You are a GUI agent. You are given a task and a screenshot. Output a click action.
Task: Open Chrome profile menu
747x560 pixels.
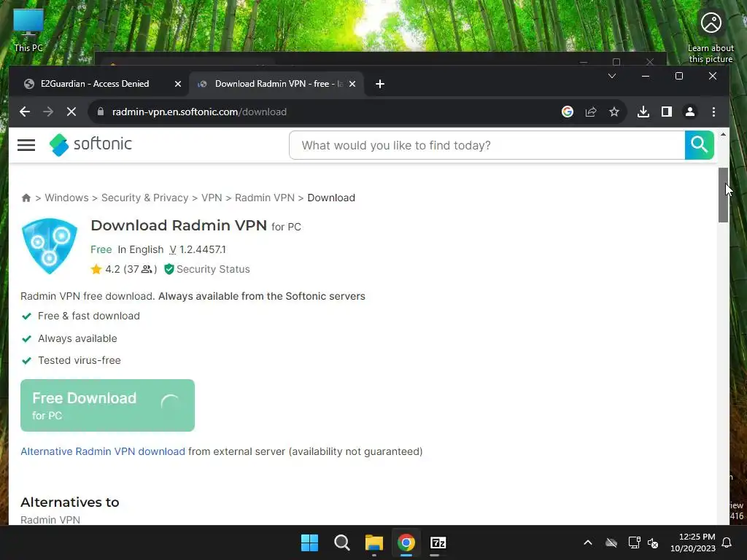click(x=690, y=112)
